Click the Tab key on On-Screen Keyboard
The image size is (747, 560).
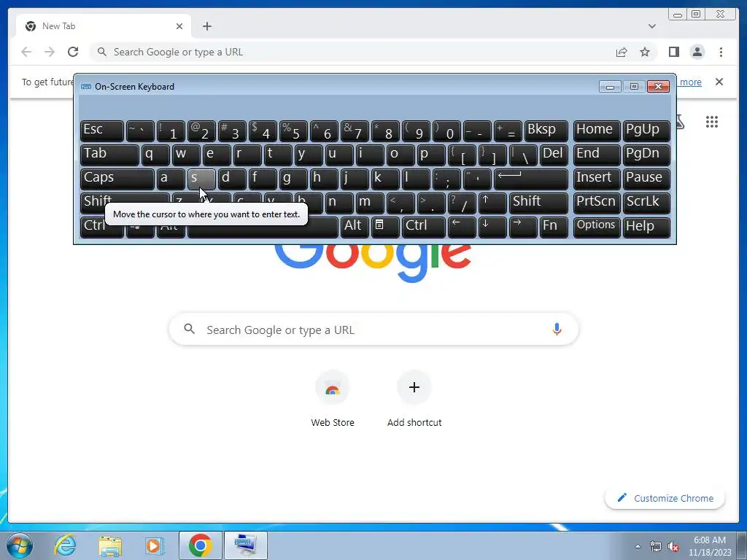coord(109,155)
